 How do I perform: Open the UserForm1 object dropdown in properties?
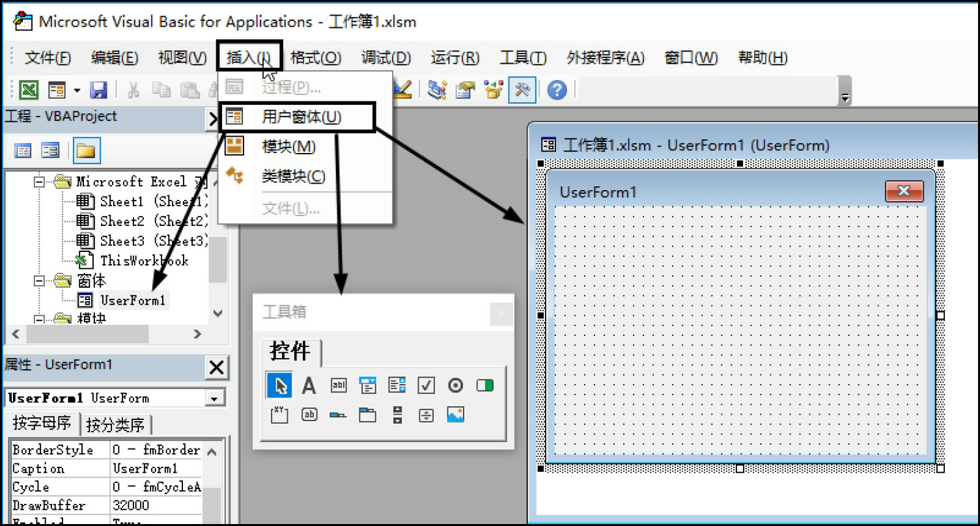coord(213,398)
